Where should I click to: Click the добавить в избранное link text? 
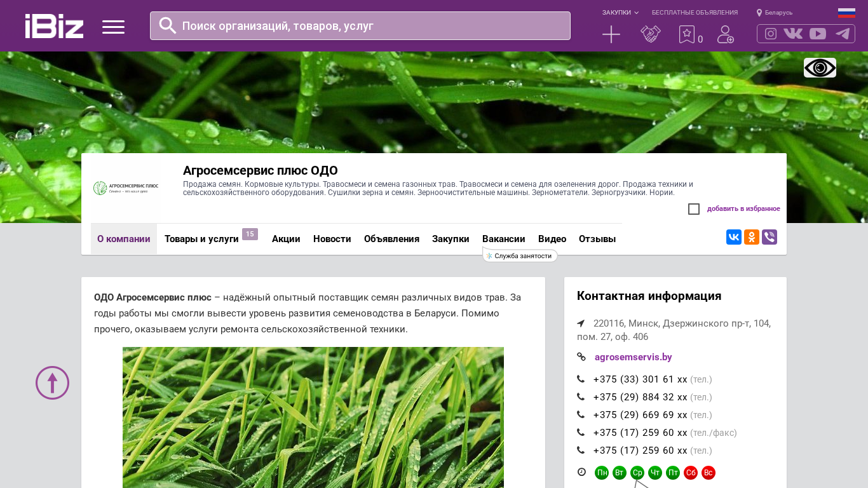click(x=743, y=209)
